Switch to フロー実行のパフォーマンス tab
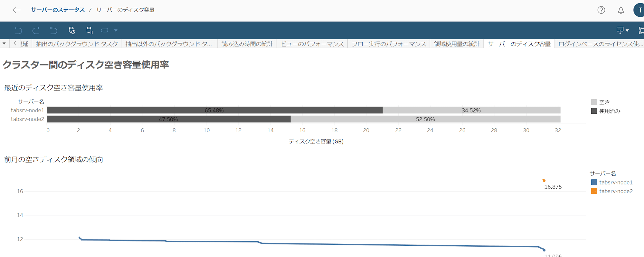The height and width of the screenshot is (257, 644). (x=389, y=44)
